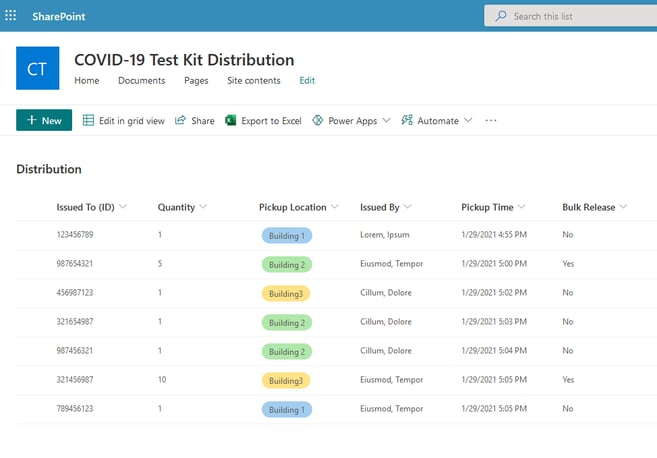Click the plus icon on New button
This screenshot has height=458, width=657.
[31, 120]
